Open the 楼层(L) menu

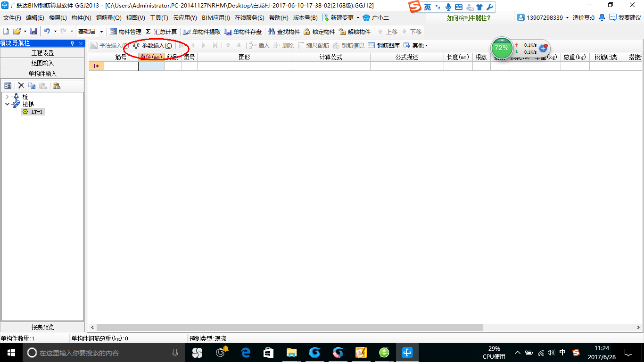(58, 18)
